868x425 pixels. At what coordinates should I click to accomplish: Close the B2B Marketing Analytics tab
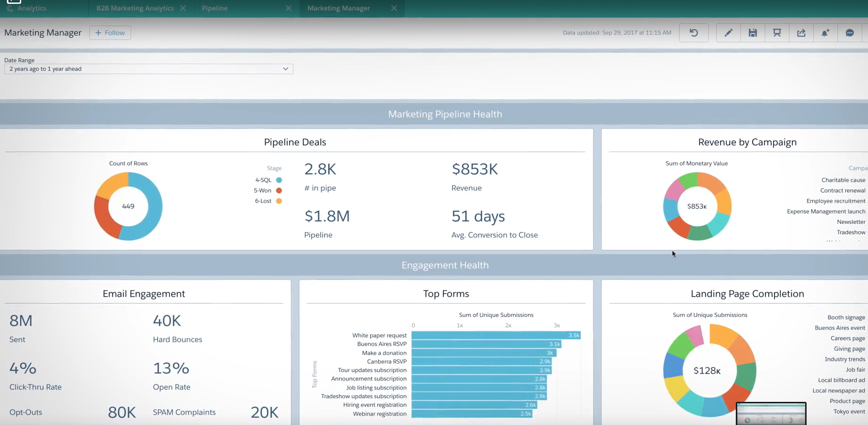(183, 8)
